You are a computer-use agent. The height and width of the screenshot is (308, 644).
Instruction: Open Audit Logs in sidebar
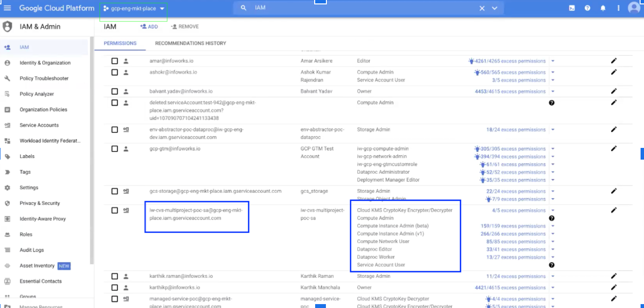click(x=32, y=250)
